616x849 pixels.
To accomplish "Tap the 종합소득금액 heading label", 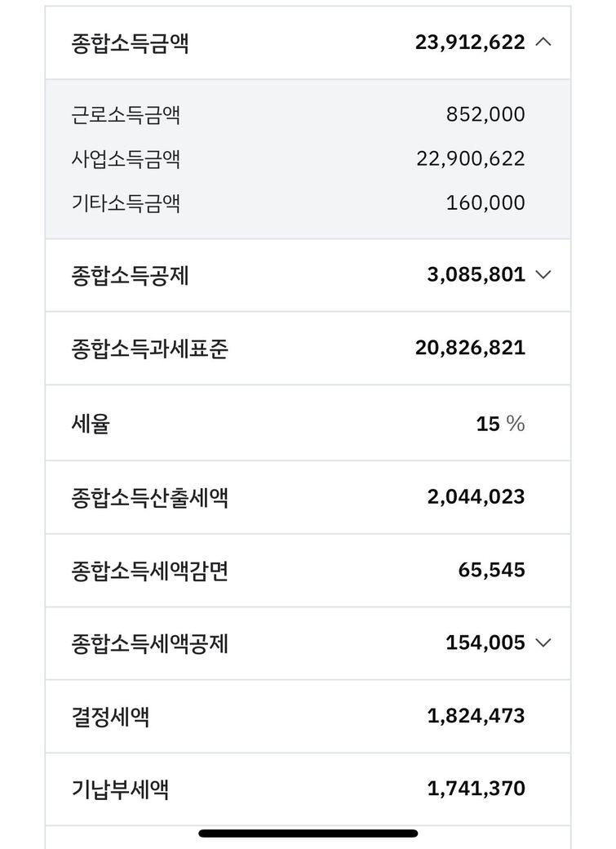I will pyautogui.click(x=130, y=42).
